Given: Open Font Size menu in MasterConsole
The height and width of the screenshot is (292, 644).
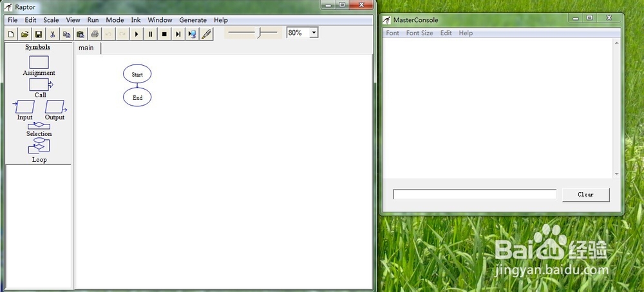Looking at the screenshot, I should (x=419, y=33).
